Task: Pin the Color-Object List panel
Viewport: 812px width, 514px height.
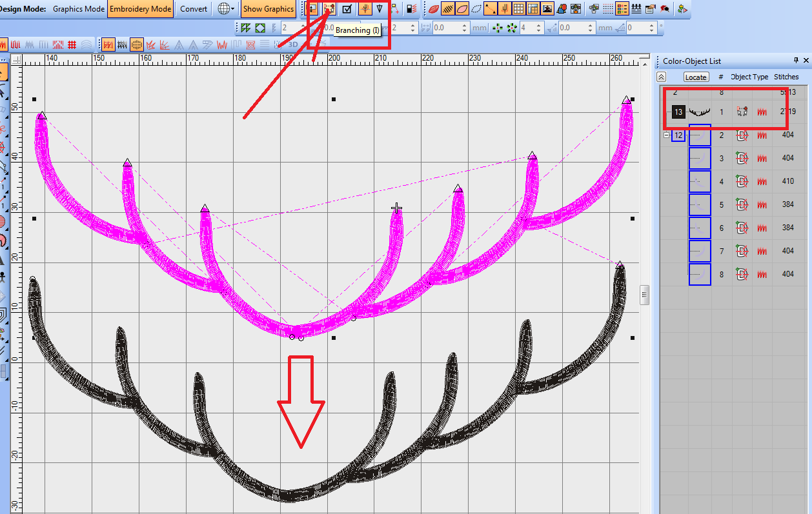Action: [797, 61]
